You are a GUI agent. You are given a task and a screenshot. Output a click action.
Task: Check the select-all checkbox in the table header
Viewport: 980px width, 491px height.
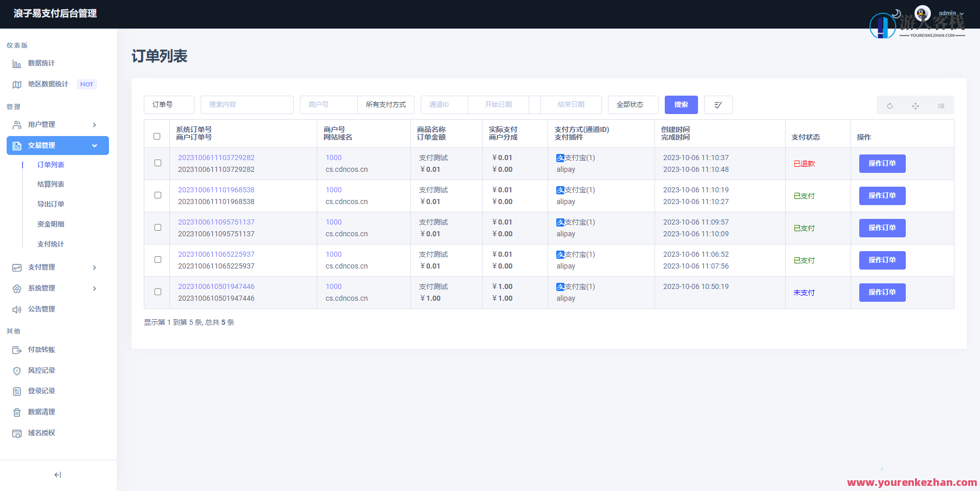pos(157,136)
